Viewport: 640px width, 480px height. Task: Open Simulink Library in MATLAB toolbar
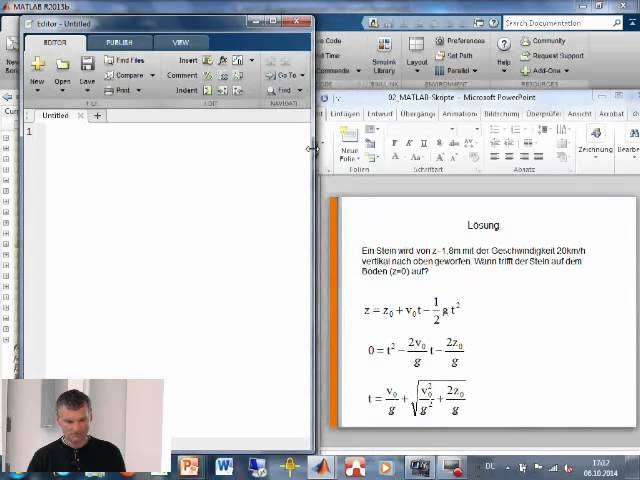(x=384, y=56)
